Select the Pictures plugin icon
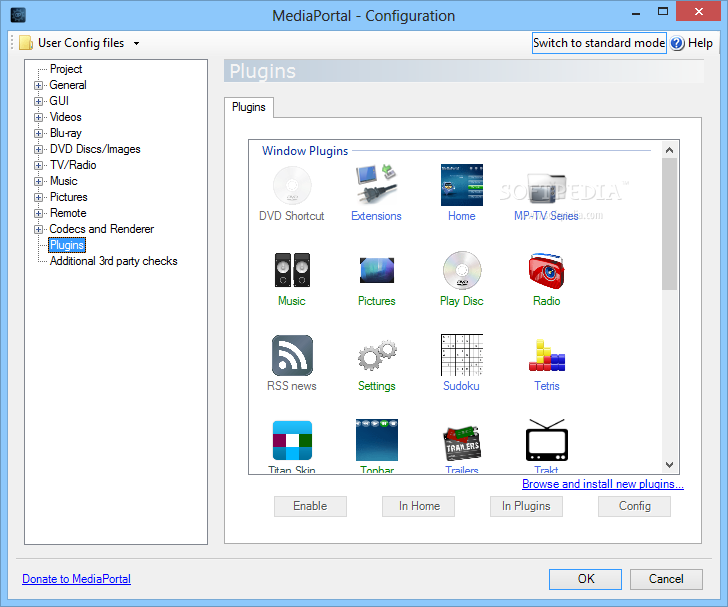Image resolution: width=728 pixels, height=607 pixels. click(x=377, y=270)
